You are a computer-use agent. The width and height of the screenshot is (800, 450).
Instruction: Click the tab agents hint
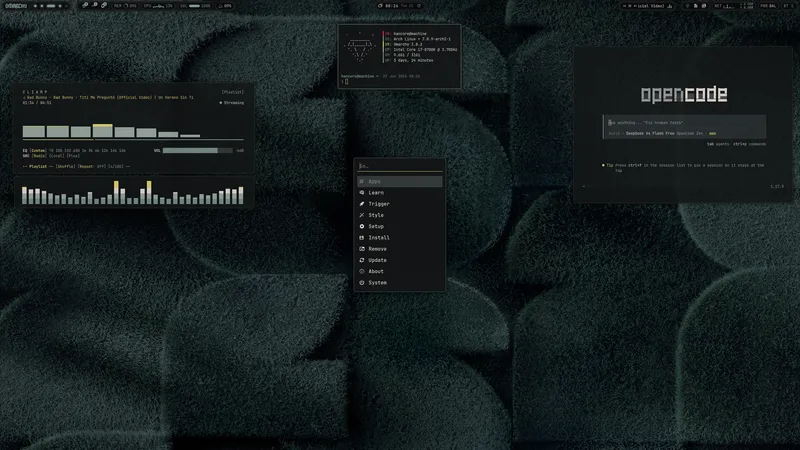click(718, 144)
